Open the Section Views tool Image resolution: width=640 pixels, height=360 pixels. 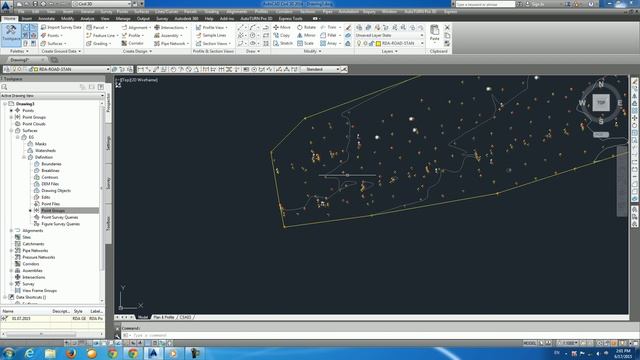(213, 43)
